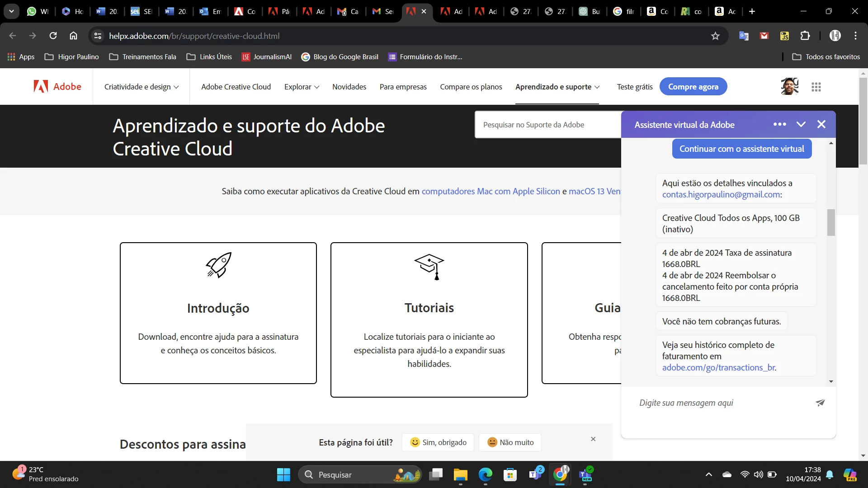This screenshot has height=488, width=868.
Task: Open the adobe.com/go/transactions_br link
Action: coord(718,367)
